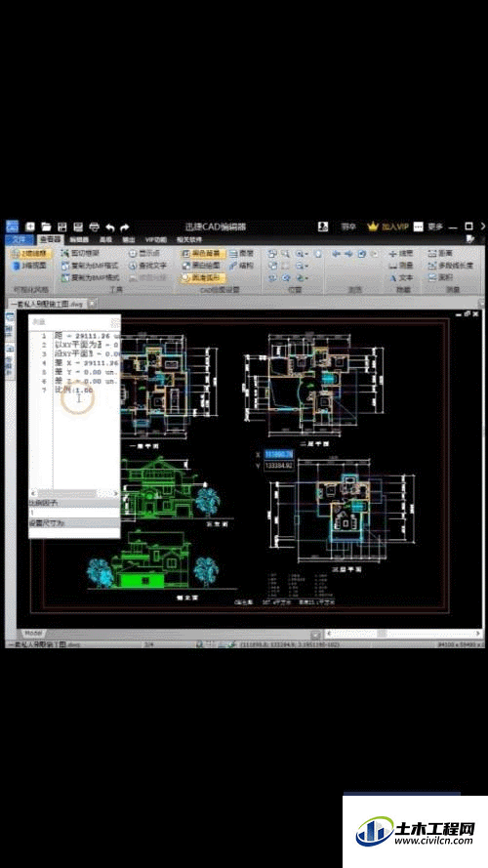Click the Undo arrow
This screenshot has height=868, width=488.
[110, 227]
